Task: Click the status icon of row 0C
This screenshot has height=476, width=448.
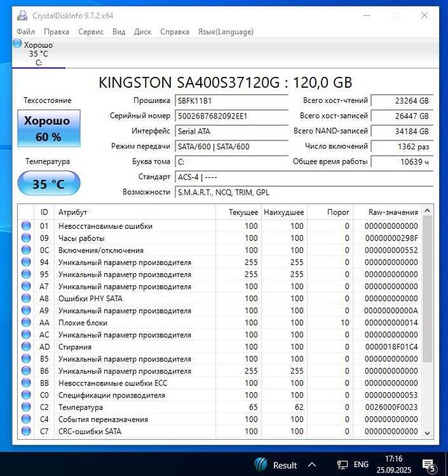Action: point(26,250)
